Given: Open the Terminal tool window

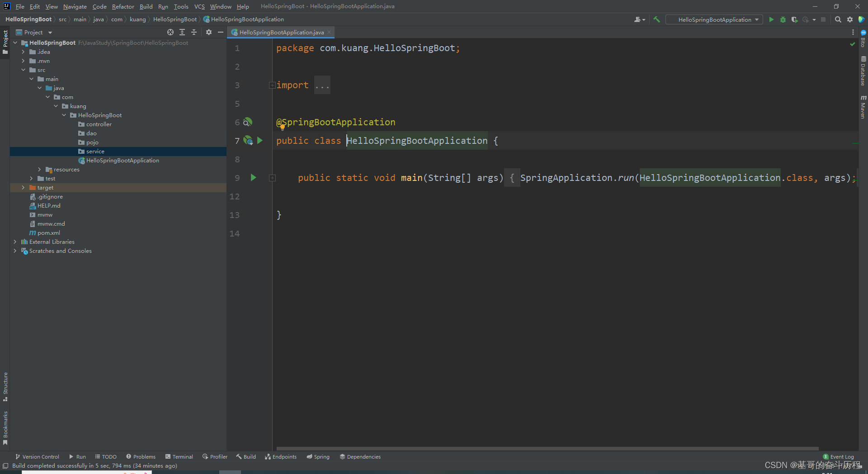Looking at the screenshot, I should pos(179,456).
